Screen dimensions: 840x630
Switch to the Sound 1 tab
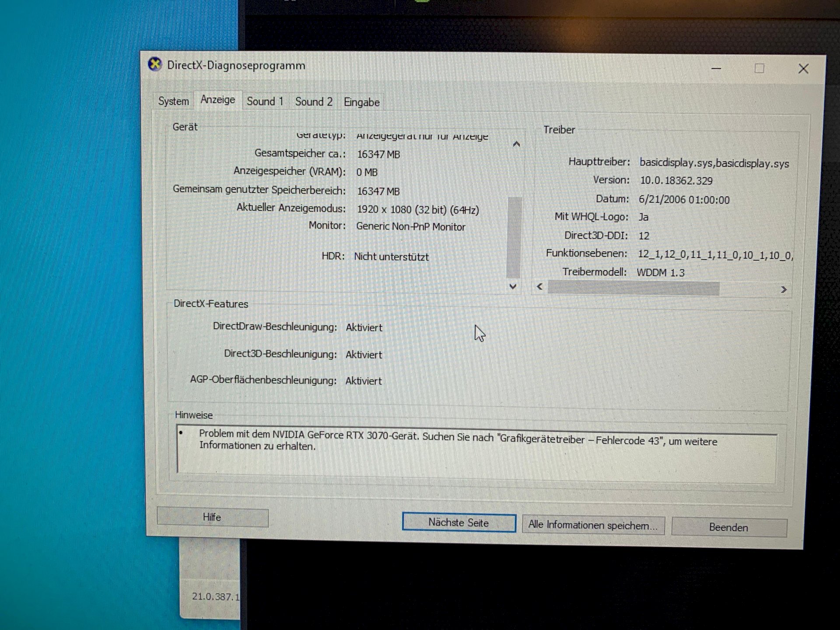tap(265, 101)
